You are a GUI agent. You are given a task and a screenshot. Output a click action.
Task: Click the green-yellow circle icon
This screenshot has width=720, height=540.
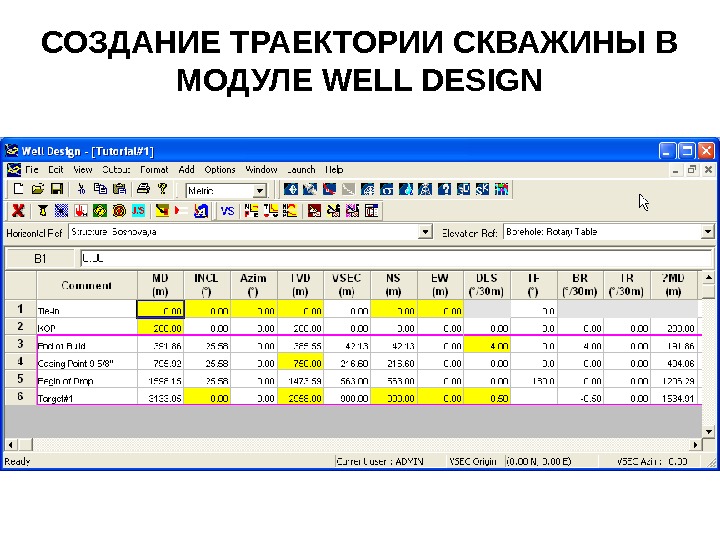pos(100,211)
